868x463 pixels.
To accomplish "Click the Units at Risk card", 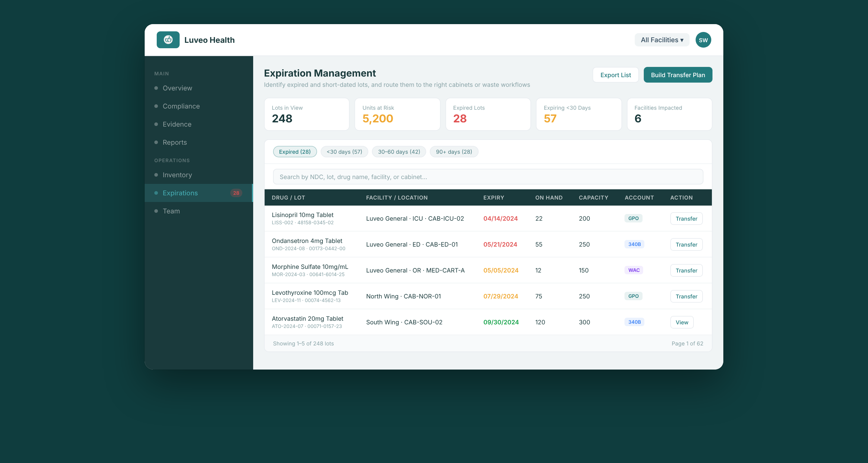I will [397, 114].
